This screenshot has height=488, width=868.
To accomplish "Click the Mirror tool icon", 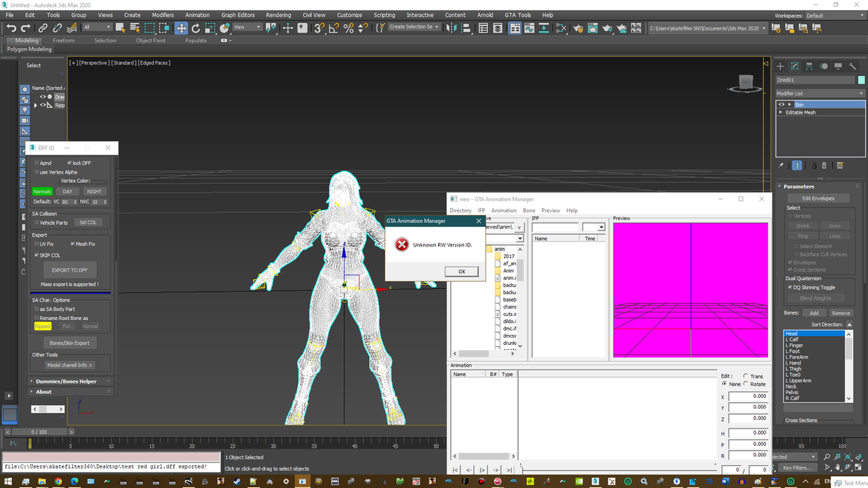I will (452, 28).
